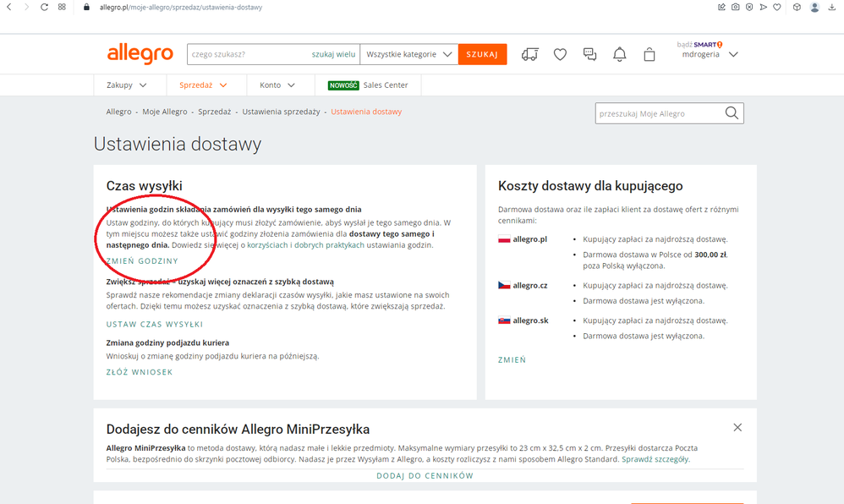Open the Wszystkie kategorie dropdown
This screenshot has height=504, width=844.
click(409, 54)
